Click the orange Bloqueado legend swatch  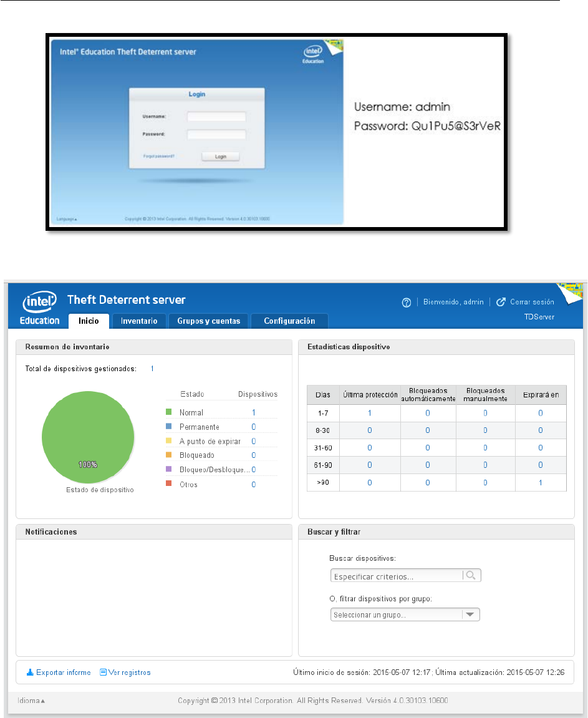click(168, 455)
